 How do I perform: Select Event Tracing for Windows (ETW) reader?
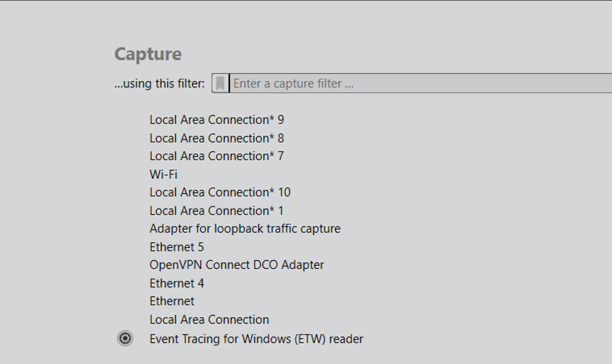(256, 339)
